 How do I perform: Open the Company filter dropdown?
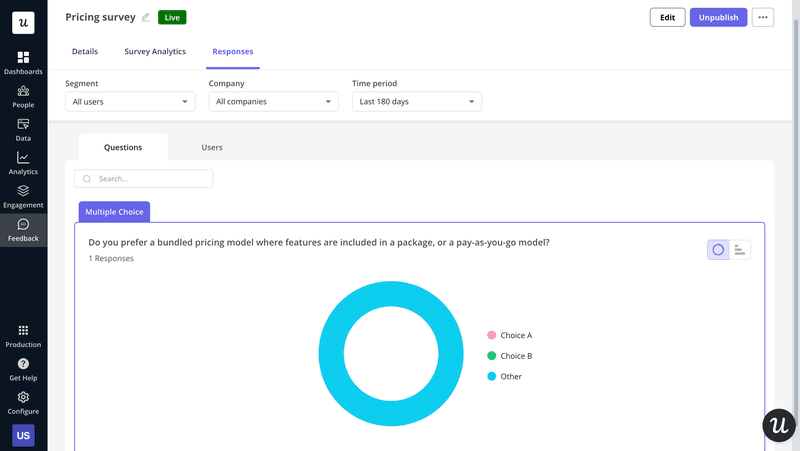pos(273,102)
